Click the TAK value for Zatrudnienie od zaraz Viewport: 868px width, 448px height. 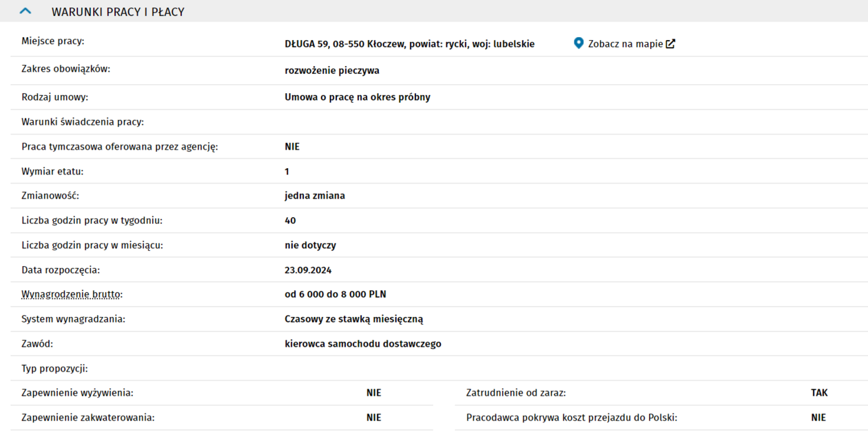(x=819, y=393)
